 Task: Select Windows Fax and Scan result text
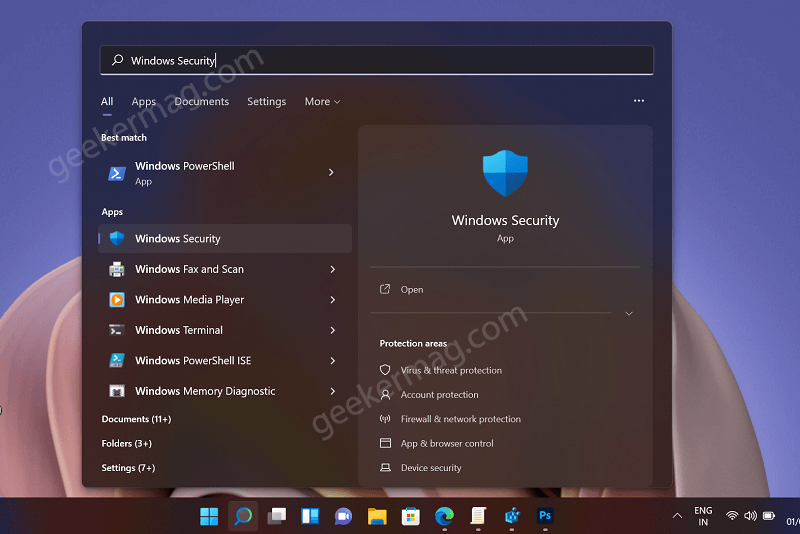(x=189, y=269)
